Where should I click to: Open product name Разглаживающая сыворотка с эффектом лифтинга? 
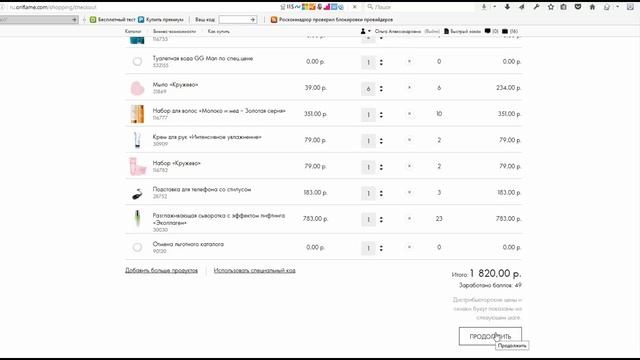pyautogui.click(x=219, y=219)
